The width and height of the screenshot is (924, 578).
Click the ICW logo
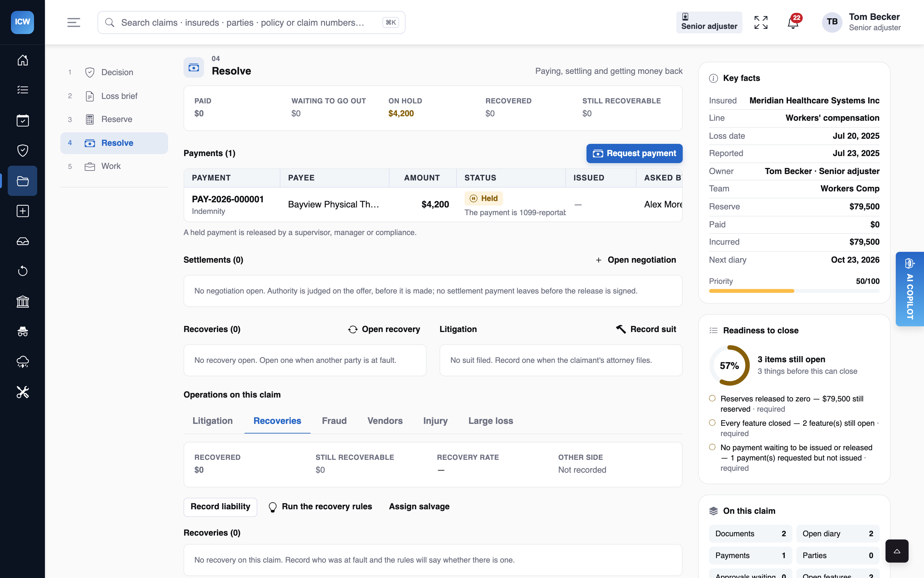click(x=22, y=22)
